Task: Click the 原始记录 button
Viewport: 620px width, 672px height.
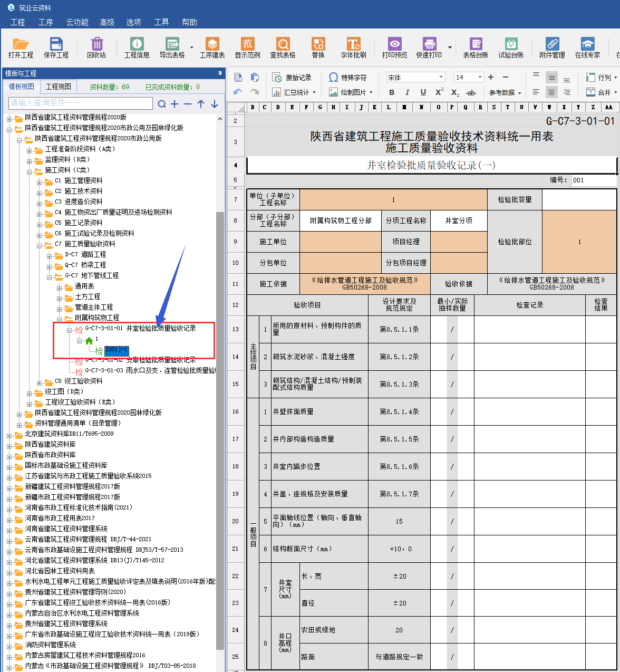Action: 292,78
